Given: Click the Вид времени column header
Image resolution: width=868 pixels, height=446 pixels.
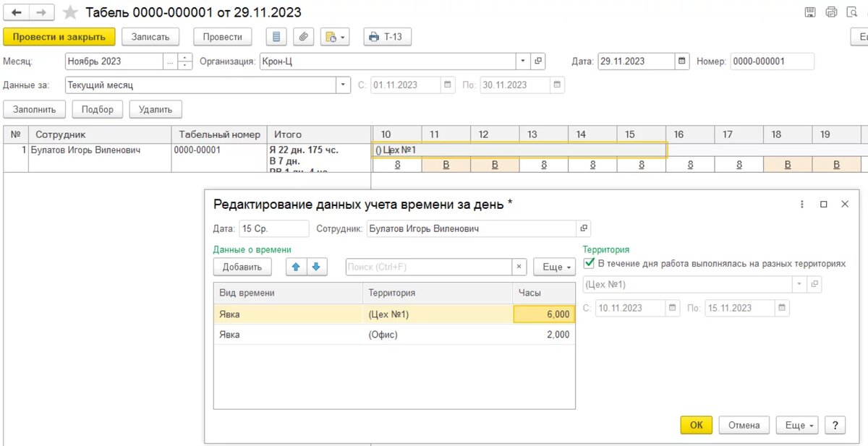Looking at the screenshot, I should click(288, 293).
